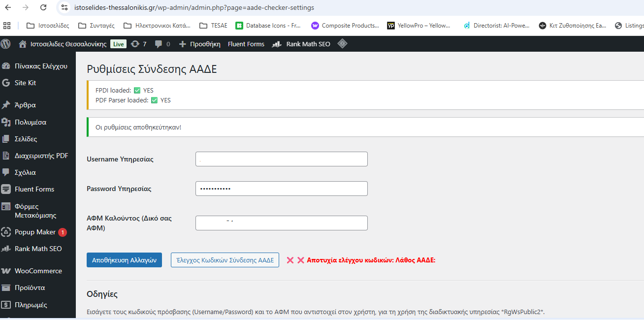Click the browser address bar URL
The image size is (644, 320).
pos(194,7)
